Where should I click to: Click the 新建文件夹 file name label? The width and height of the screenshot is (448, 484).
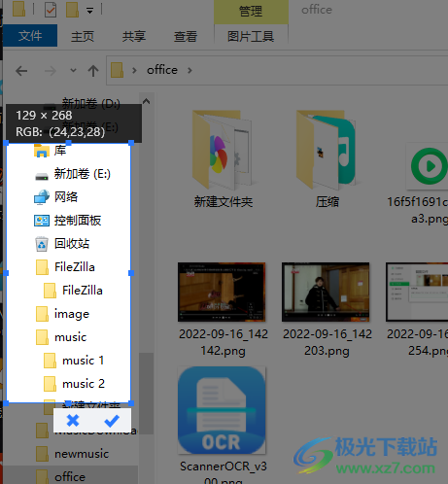click(224, 202)
